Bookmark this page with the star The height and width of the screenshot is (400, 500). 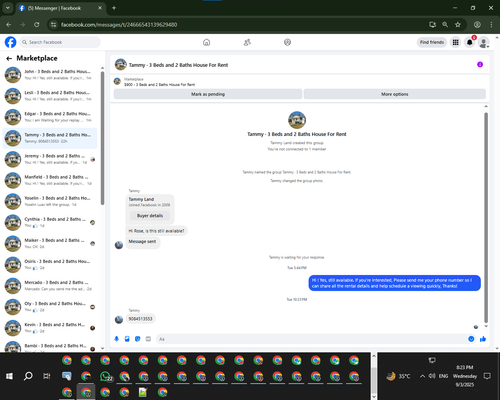pos(458,25)
